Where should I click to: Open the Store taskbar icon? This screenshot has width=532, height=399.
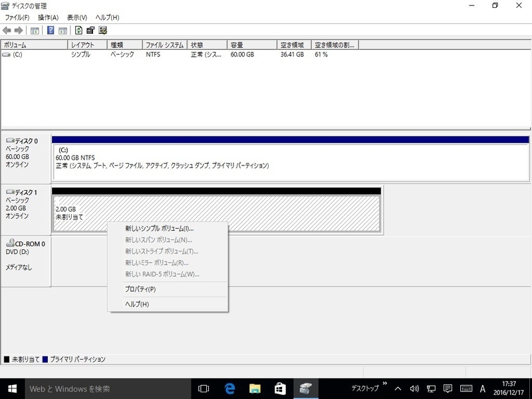280,389
